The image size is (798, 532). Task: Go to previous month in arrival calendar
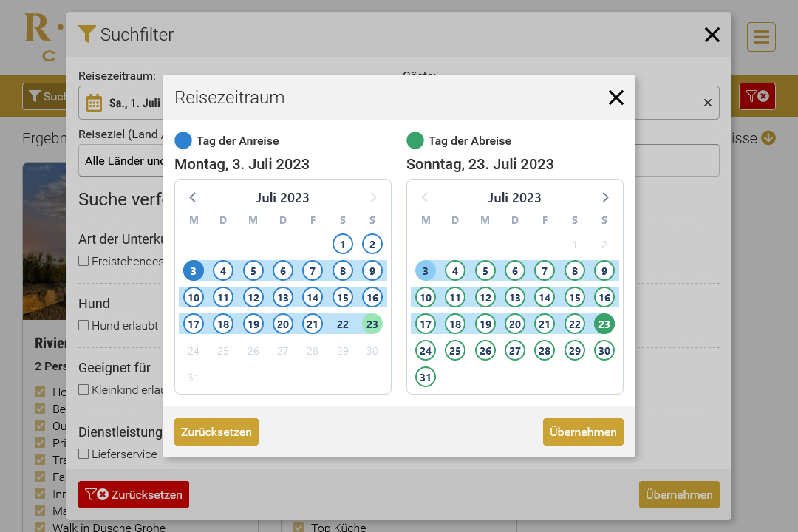pos(193,197)
